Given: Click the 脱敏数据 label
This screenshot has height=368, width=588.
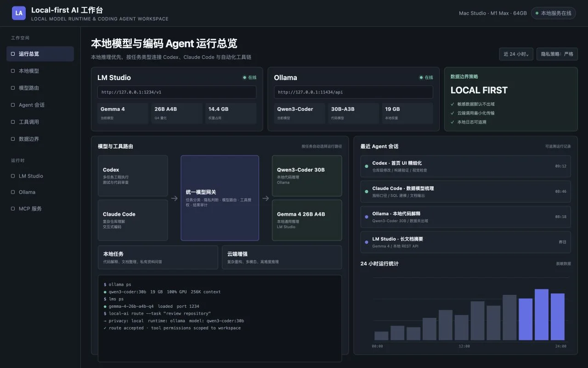Looking at the screenshot, I should (x=563, y=264).
